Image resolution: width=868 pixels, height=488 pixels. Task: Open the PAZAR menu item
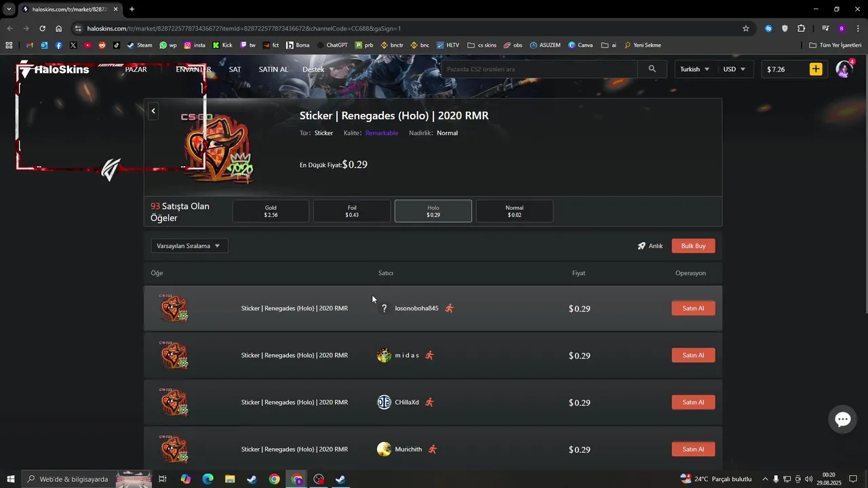[x=136, y=69]
